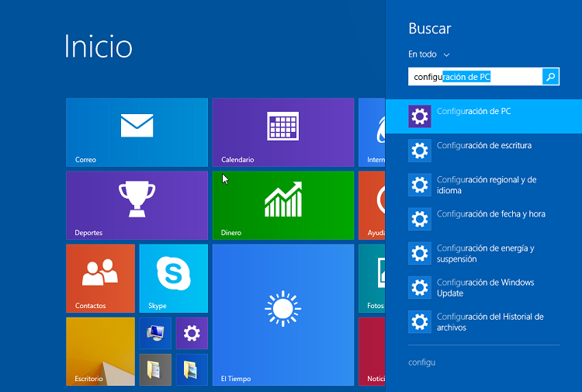This screenshot has height=392, width=582.
Task: Launch the Skype tile
Action: coord(173,278)
